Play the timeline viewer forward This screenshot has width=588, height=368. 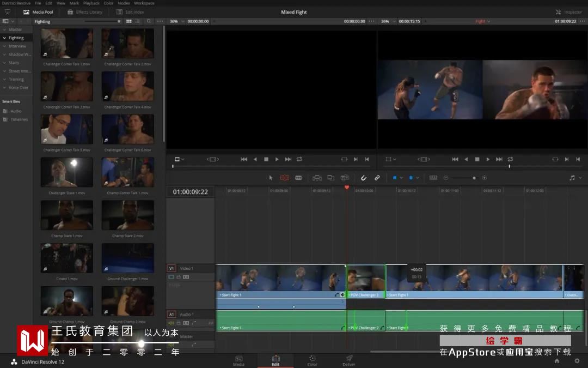(x=488, y=159)
